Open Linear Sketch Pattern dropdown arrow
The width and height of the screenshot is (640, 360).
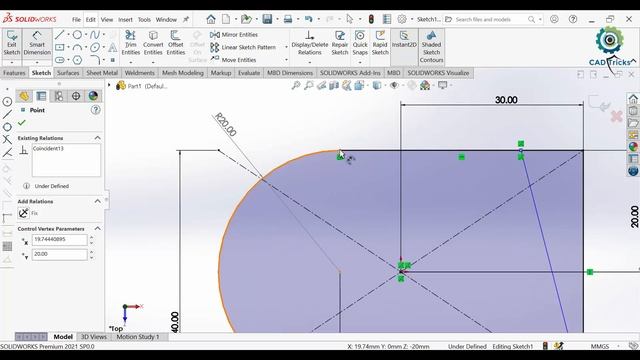[286, 47]
